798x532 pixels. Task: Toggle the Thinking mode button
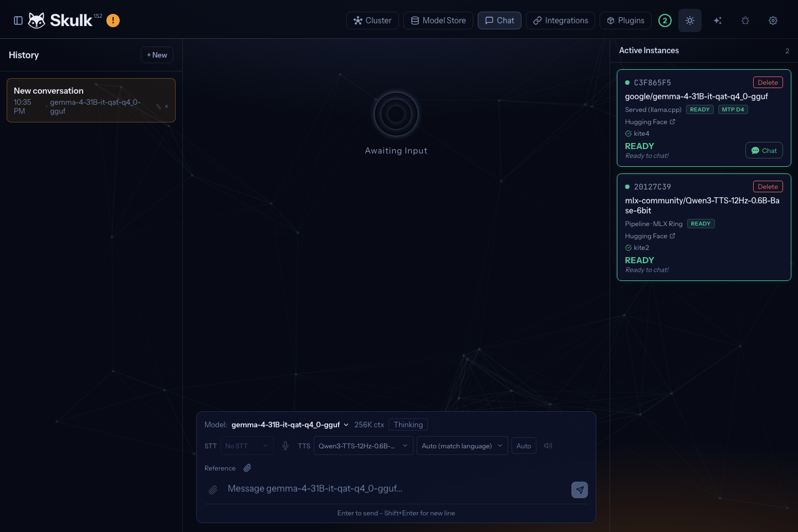pos(408,424)
